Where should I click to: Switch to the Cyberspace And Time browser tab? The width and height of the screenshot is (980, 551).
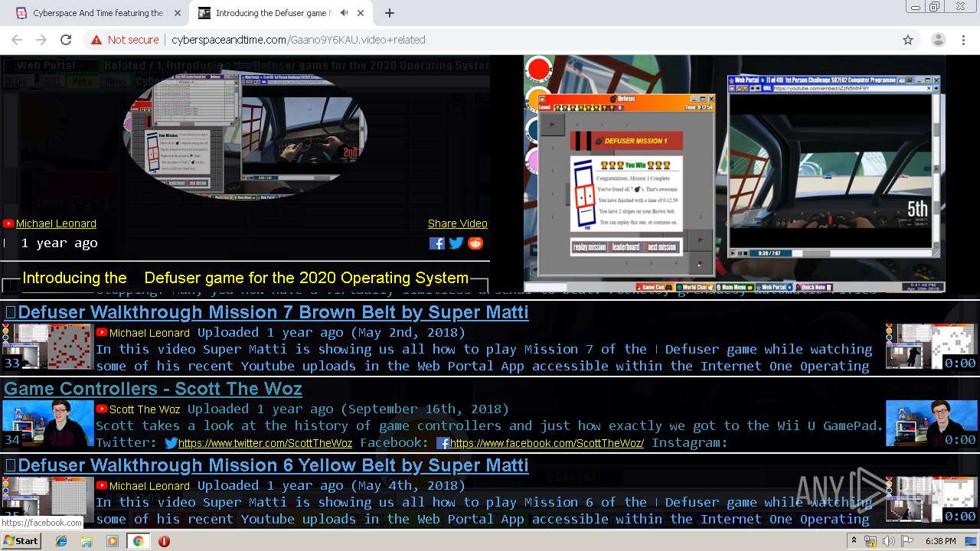click(x=98, y=13)
